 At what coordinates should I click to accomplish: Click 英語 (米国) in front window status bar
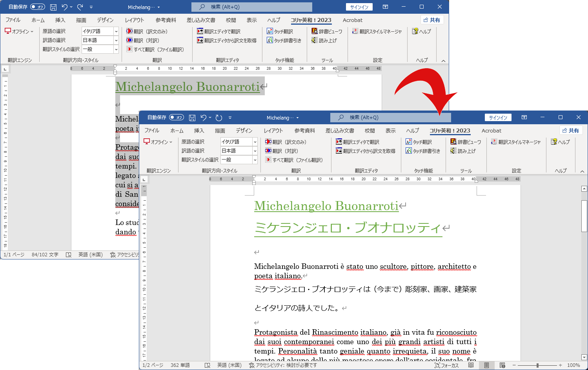[229, 365]
